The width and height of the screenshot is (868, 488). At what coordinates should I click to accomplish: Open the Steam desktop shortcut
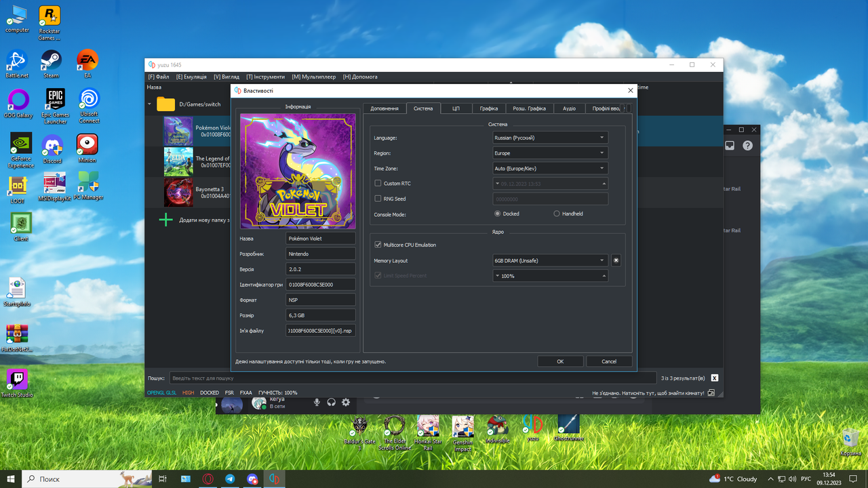tap(51, 64)
